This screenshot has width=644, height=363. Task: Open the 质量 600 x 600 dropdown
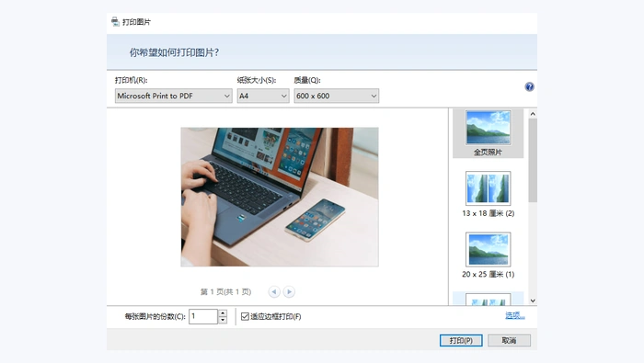click(337, 96)
